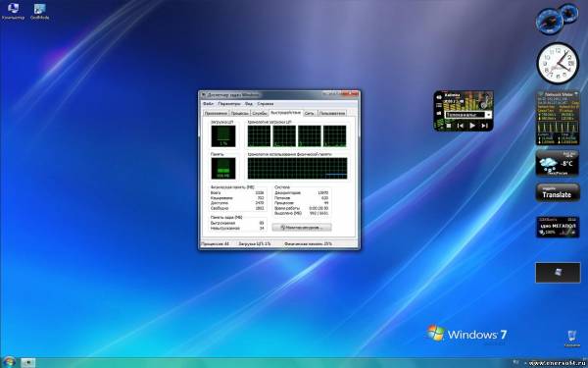The height and width of the screenshot is (368, 588).
Task: Stop playback in media player gadget
Action: click(x=449, y=126)
